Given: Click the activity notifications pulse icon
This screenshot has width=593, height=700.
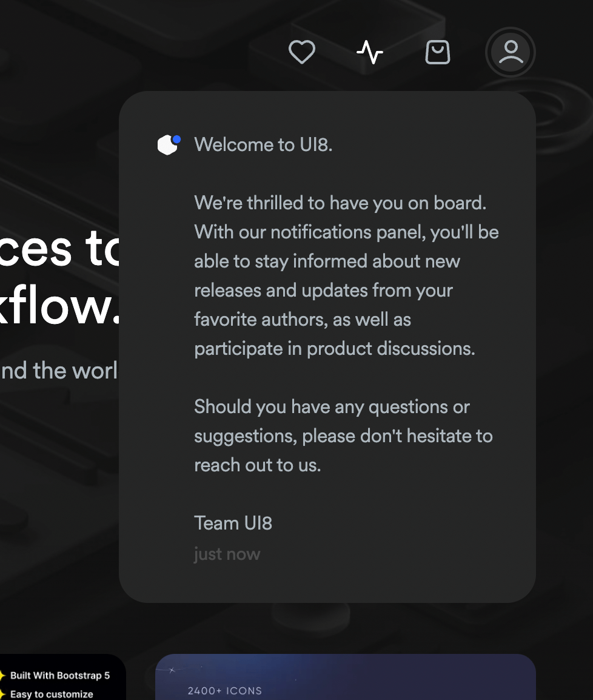Looking at the screenshot, I should pyautogui.click(x=369, y=52).
